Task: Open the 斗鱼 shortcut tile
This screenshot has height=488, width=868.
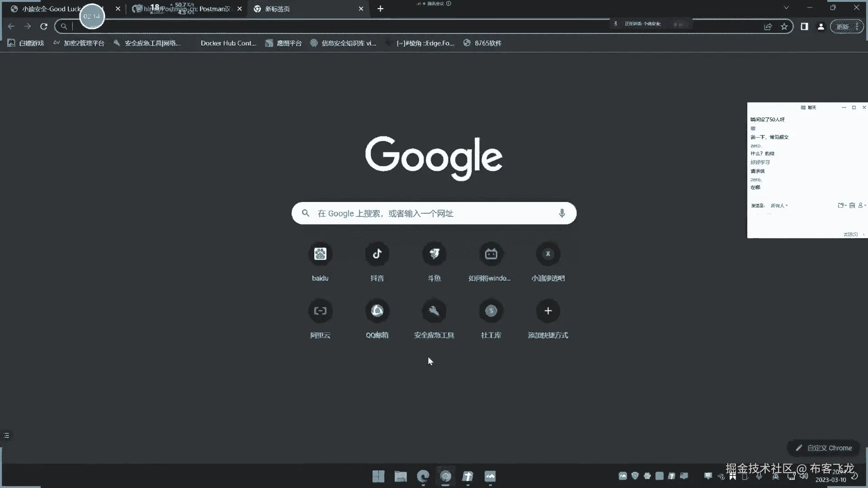Action: click(434, 254)
